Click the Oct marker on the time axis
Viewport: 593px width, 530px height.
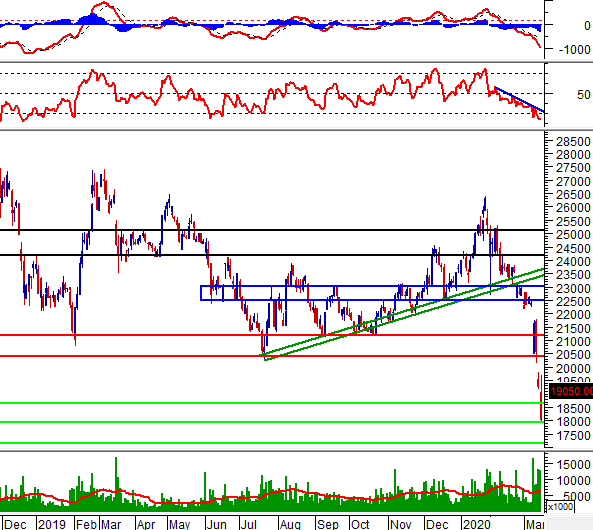[360, 524]
